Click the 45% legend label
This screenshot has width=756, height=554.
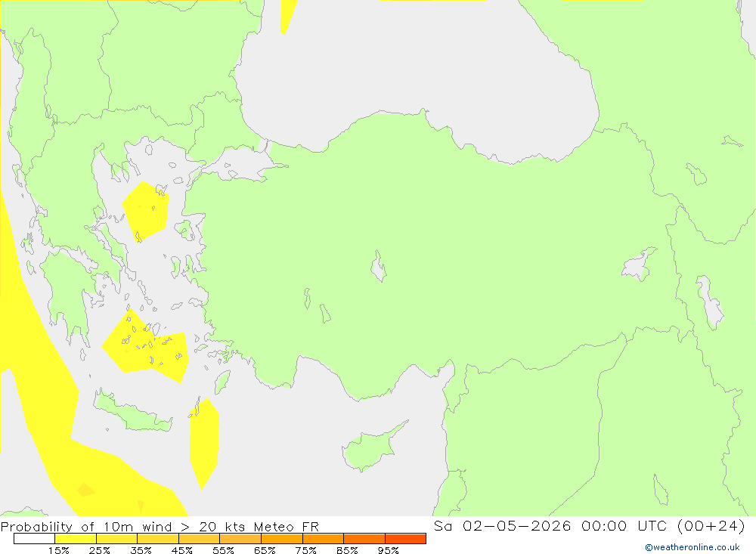click(x=182, y=550)
